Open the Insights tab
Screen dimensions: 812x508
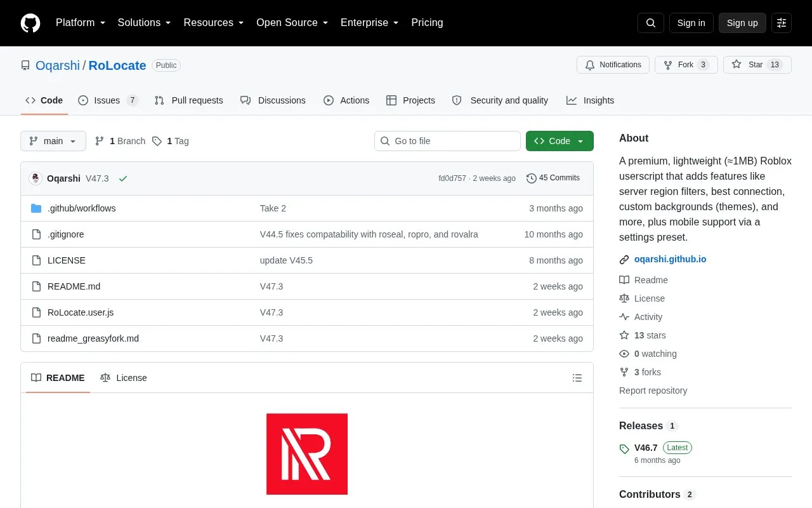[590, 100]
